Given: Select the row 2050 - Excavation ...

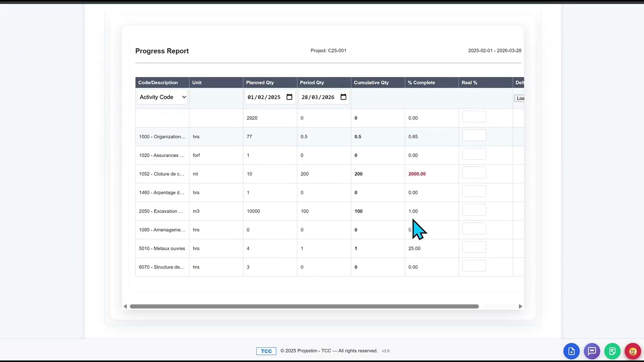Looking at the screenshot, I should (330, 211).
